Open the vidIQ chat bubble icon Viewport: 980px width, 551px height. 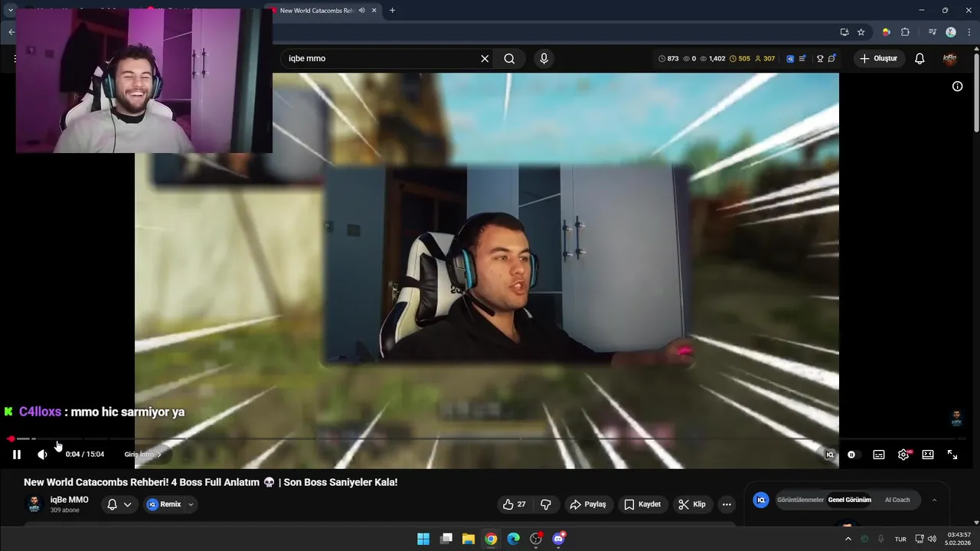(831, 58)
